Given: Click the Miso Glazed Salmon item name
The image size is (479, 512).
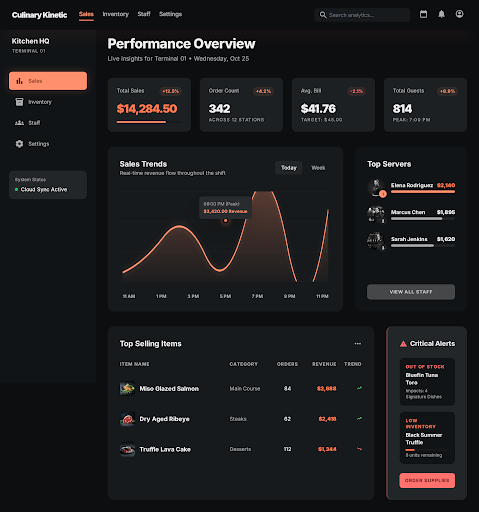Looking at the screenshot, I should click(169, 389).
